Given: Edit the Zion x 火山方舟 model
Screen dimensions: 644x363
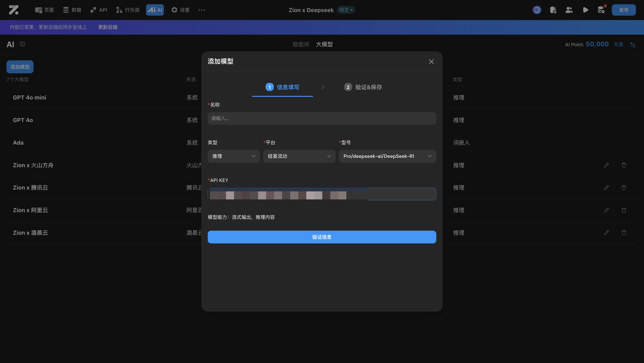Looking at the screenshot, I should tap(606, 165).
